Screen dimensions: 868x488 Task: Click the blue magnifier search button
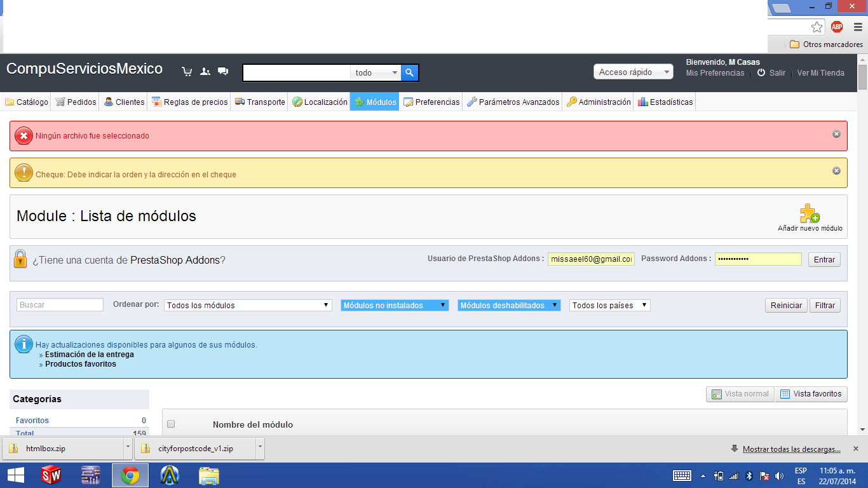(410, 72)
